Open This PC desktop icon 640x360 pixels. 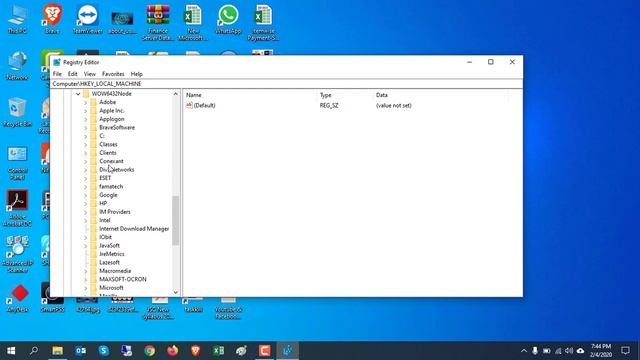(17, 20)
